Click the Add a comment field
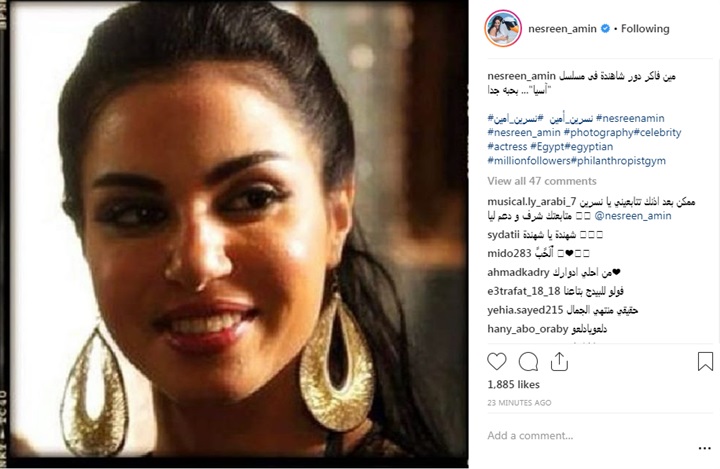 click(x=590, y=435)
